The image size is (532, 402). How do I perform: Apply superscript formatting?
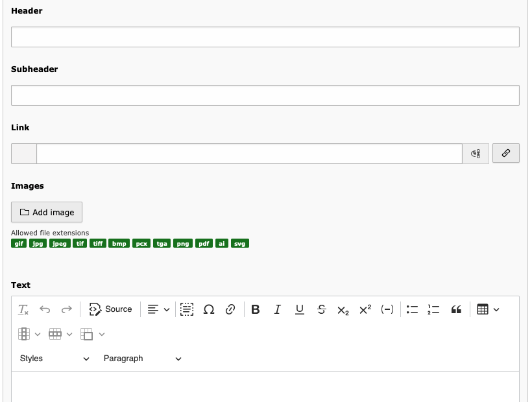[365, 309]
